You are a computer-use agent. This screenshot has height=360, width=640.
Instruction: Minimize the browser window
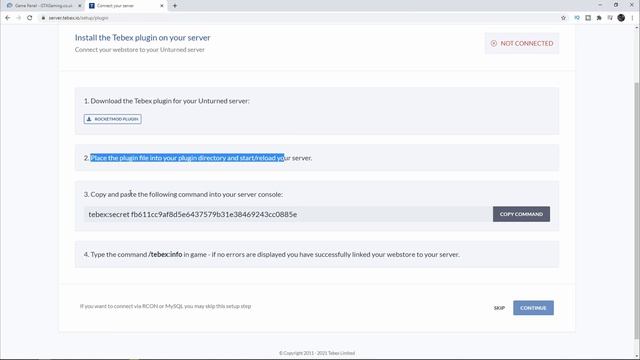click(x=600, y=5)
